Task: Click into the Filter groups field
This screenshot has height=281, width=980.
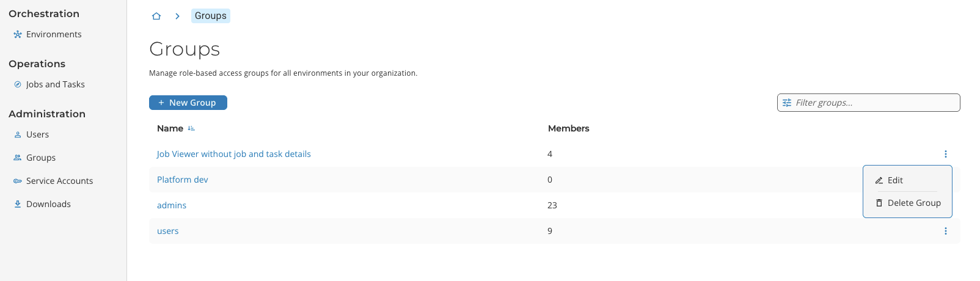Action: tap(874, 103)
